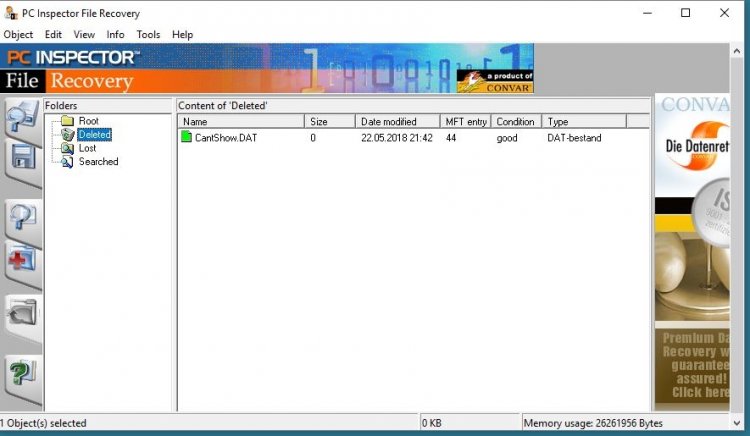This screenshot has height=436, width=750.
Task: Click the folder sidebar icon with arrow
Action: coord(21,316)
